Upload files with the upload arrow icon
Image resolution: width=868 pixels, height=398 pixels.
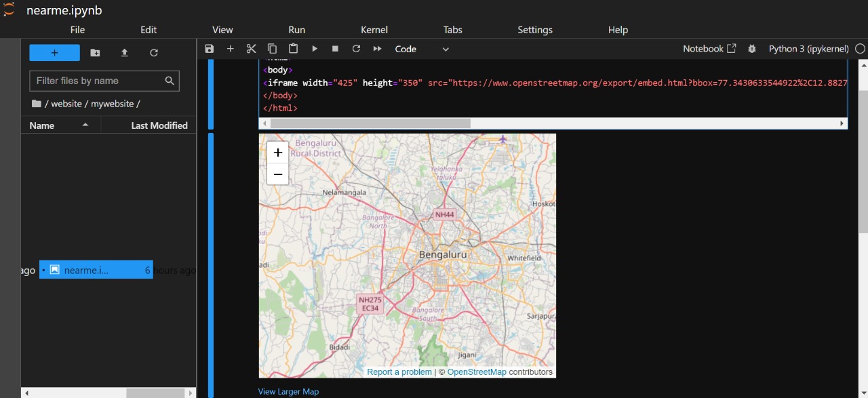[124, 53]
